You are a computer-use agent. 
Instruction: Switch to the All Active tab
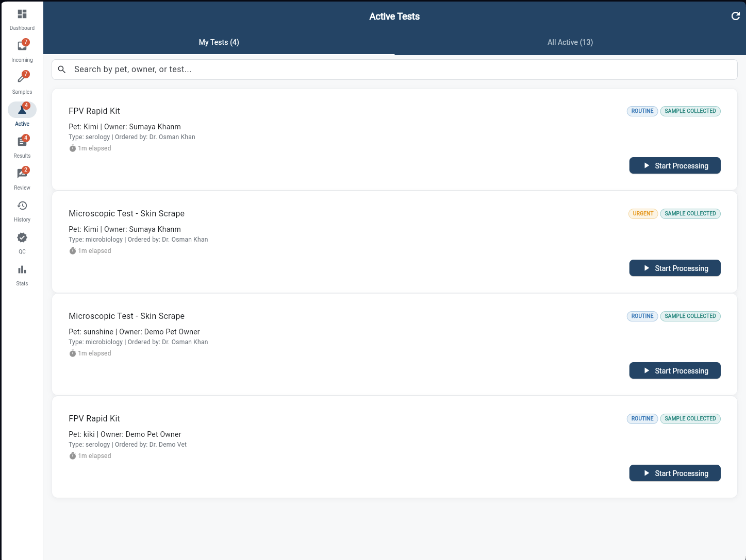[570, 42]
